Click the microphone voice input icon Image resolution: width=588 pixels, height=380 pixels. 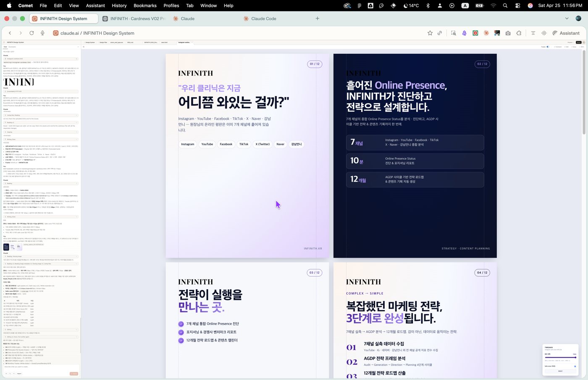point(42,33)
